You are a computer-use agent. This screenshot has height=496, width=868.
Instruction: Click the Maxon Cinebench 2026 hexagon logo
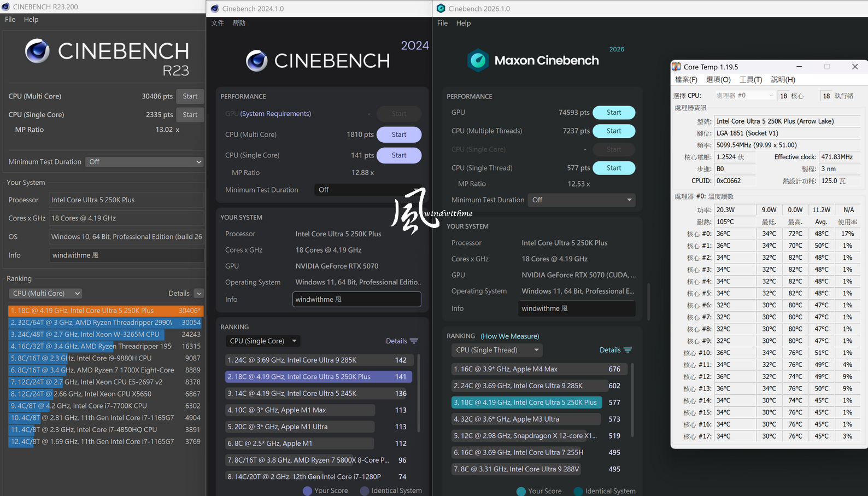[478, 60]
